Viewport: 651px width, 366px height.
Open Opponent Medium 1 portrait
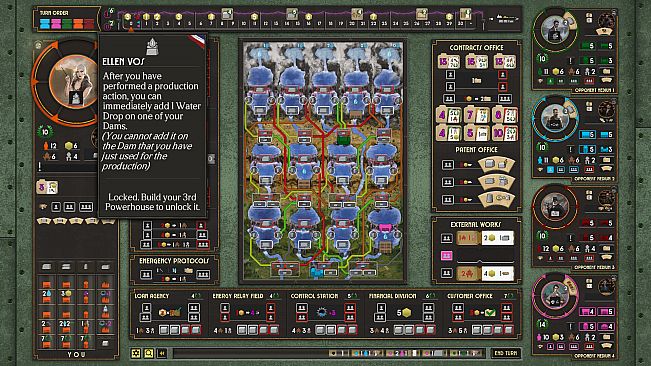[555, 30]
